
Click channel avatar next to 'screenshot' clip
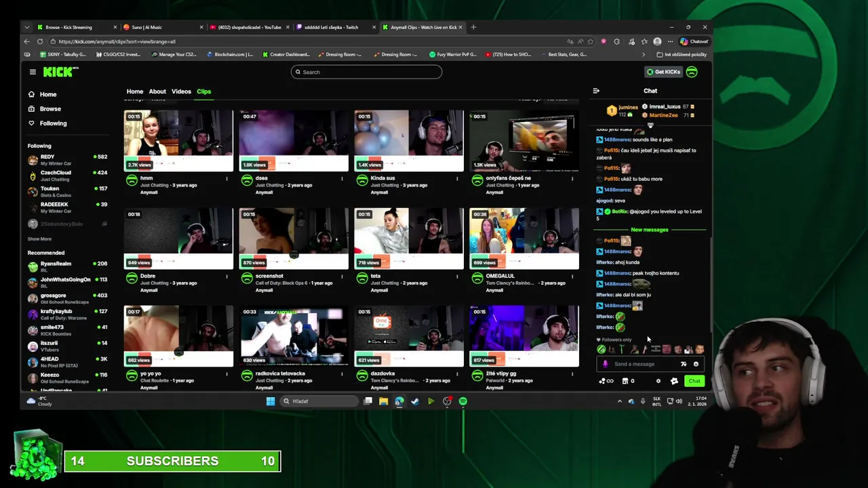click(x=247, y=278)
